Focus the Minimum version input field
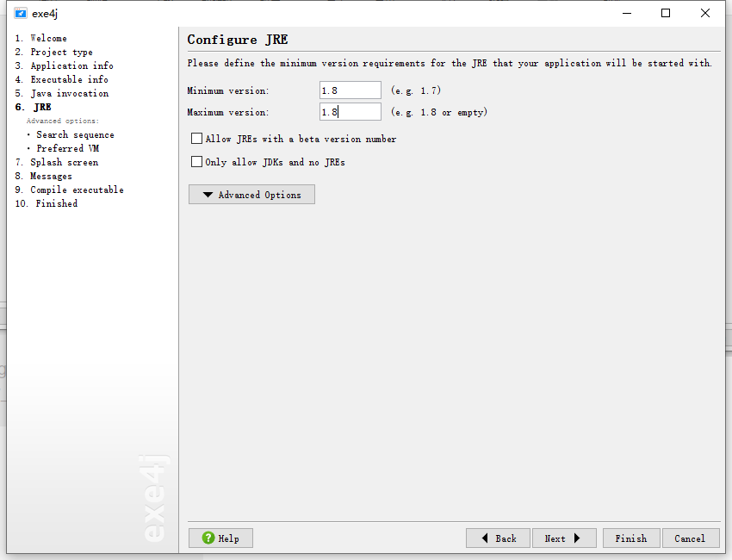 [x=350, y=90]
